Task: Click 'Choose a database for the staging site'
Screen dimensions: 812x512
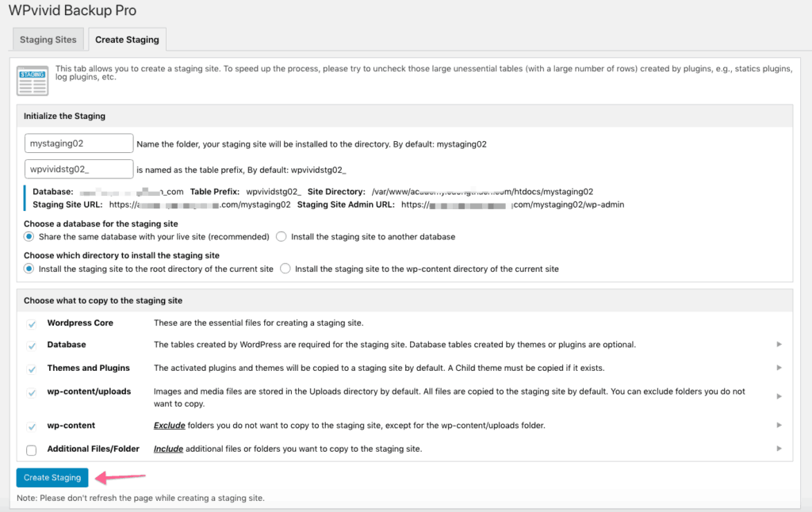Action: tap(101, 224)
